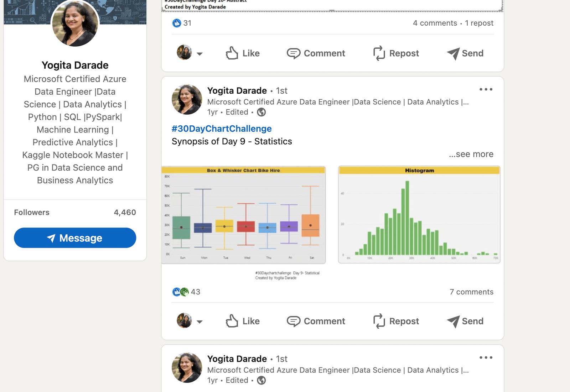
Task: Open identity switcher dropdown on Day 9 post
Action: click(199, 322)
